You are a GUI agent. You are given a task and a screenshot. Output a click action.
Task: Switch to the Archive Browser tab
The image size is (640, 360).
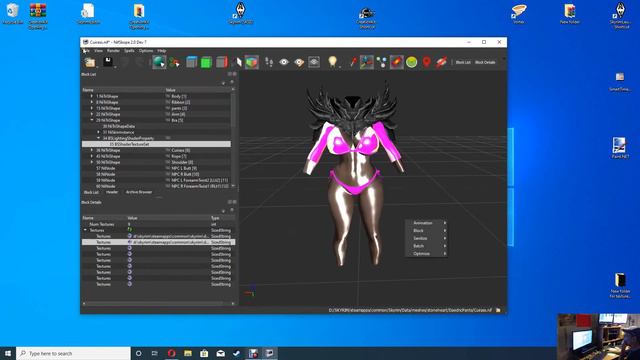[x=139, y=192]
